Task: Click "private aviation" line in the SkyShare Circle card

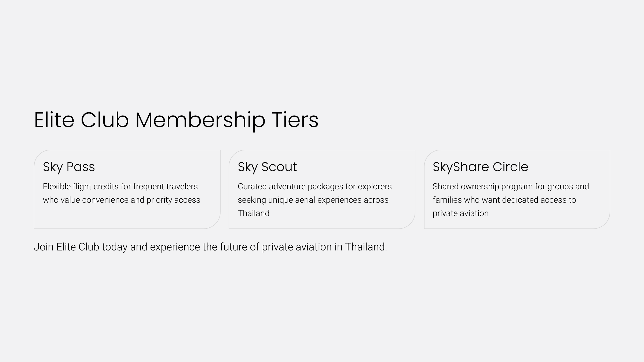Action: coord(460,213)
